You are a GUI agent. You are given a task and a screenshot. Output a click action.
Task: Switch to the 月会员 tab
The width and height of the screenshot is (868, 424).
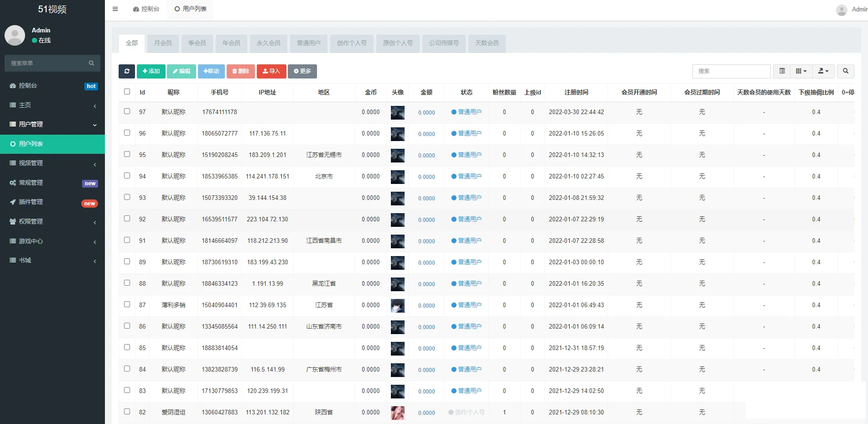(163, 43)
